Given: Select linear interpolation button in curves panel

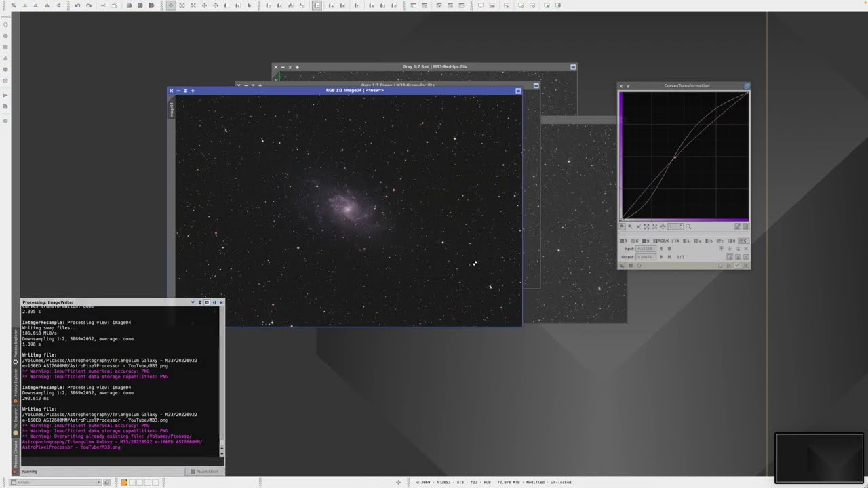Looking at the screenshot, I should coord(746,257).
